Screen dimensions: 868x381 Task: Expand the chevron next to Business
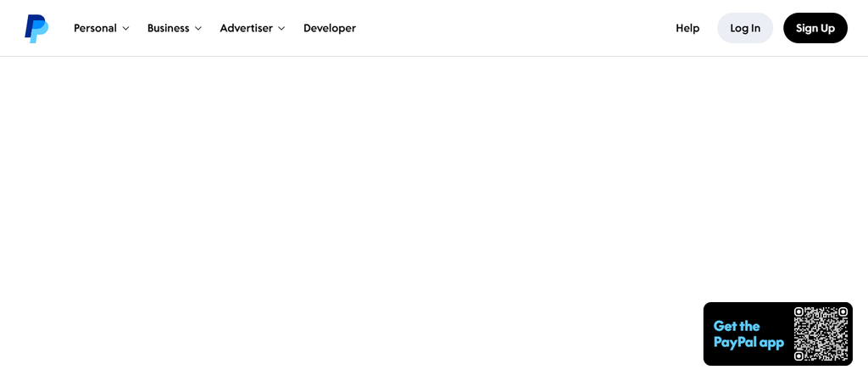coord(198,28)
